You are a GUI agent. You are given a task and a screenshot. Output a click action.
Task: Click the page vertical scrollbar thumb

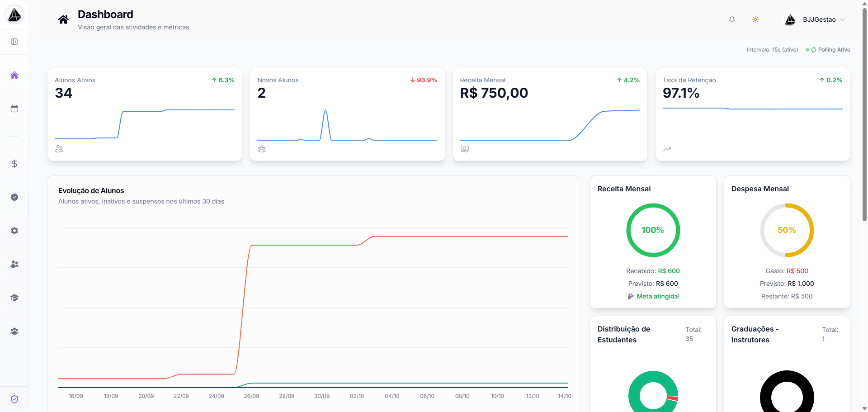864,113
